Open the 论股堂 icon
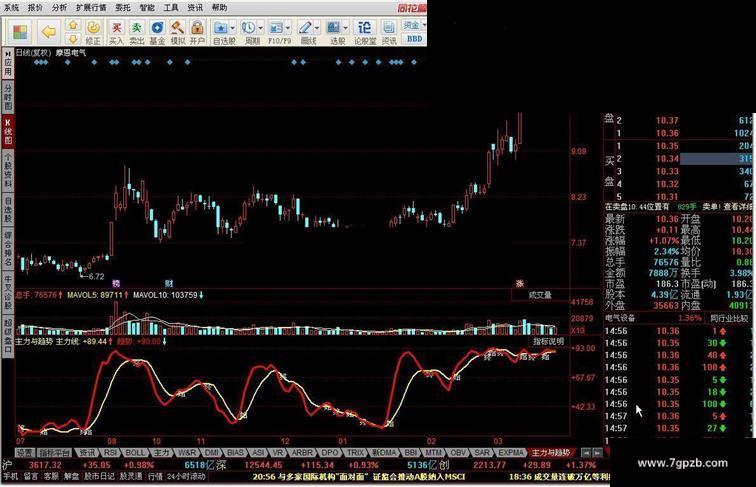 [x=365, y=32]
